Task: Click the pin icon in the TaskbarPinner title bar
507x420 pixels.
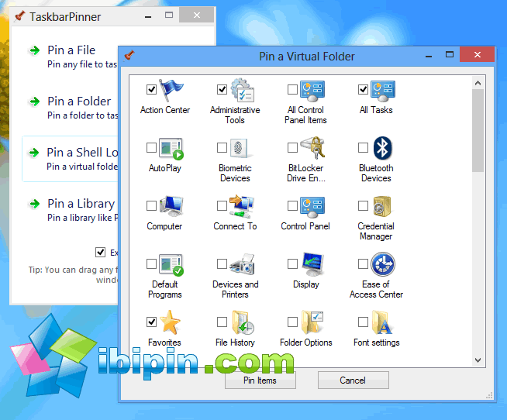Action: pos(20,16)
